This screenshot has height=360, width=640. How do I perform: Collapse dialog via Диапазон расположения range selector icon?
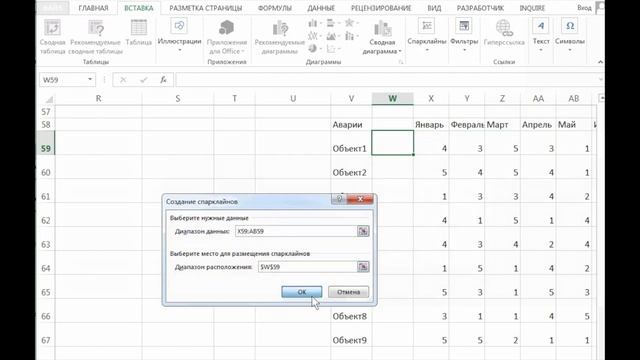point(363,267)
